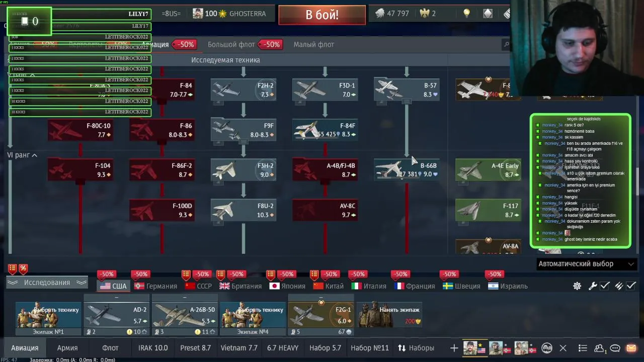Collapse the VI ранг section

point(22,155)
